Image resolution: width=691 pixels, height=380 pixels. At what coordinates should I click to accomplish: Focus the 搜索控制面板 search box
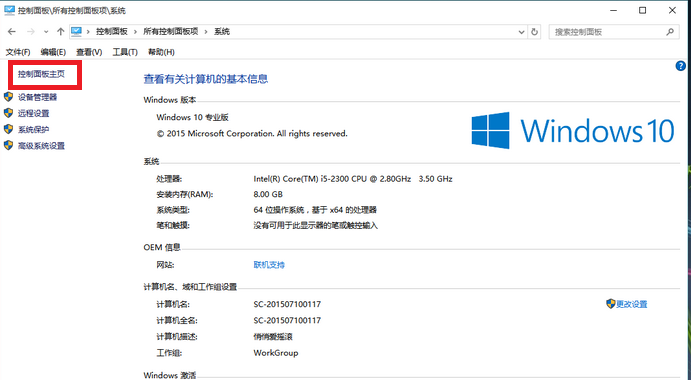tap(613, 32)
